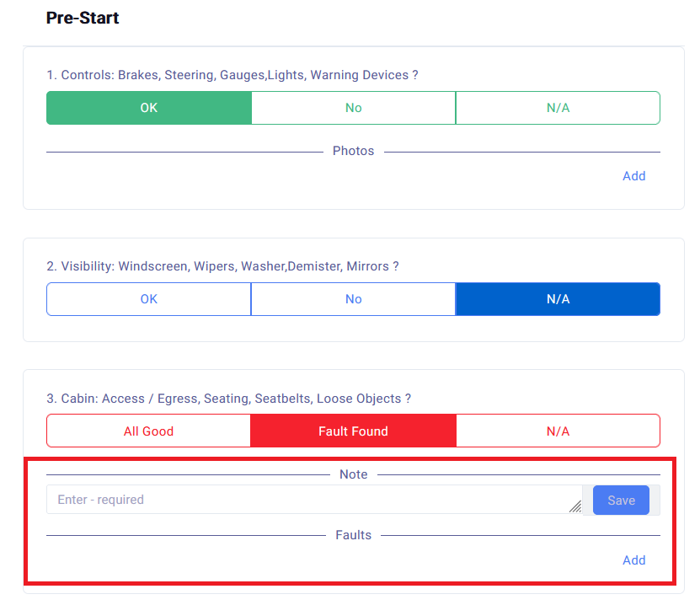700x605 pixels.
Task: Click the Note textarea resize handle
Action: (574, 506)
